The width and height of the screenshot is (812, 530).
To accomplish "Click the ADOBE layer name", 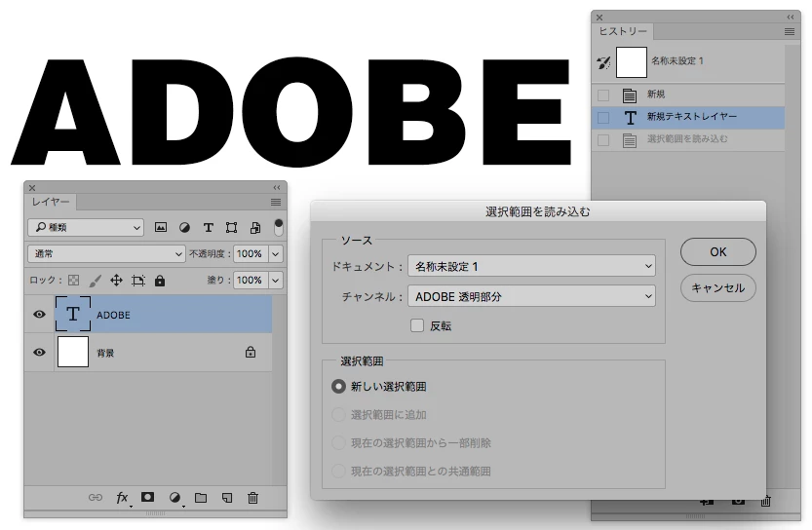I will pos(113,315).
